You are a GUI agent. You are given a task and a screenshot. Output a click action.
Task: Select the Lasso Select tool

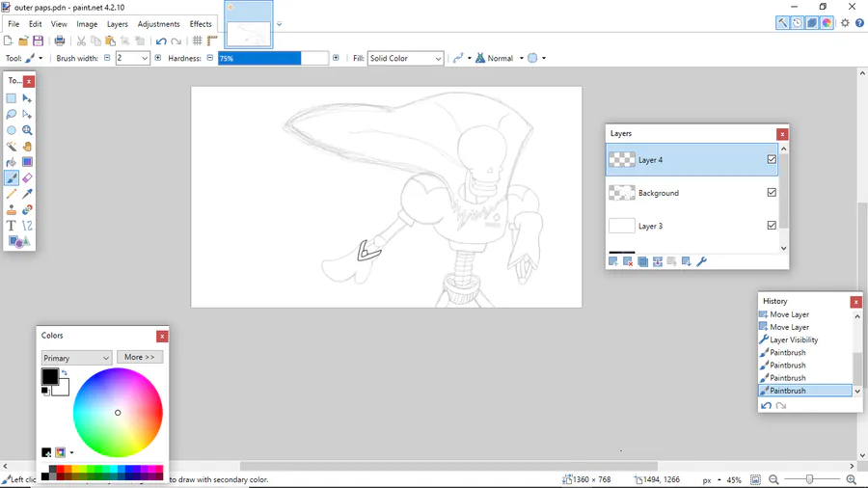coord(11,115)
